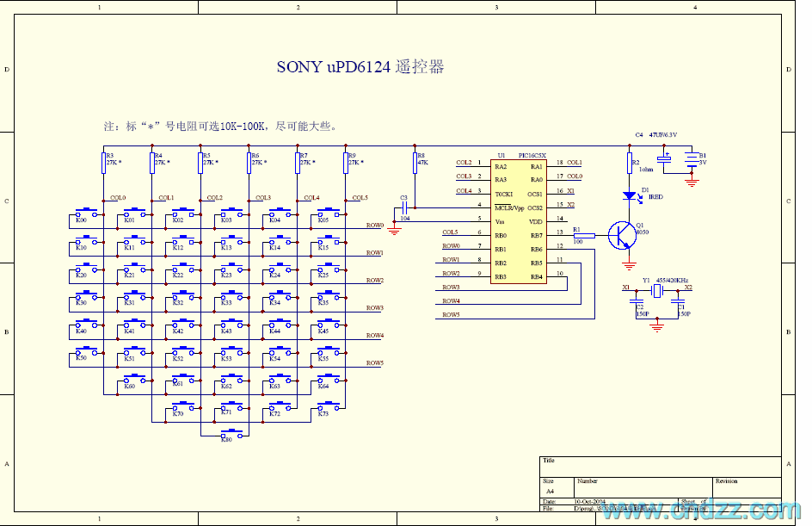Select the OCS1 pin label on U1
This screenshot has width=812, height=526.
[x=535, y=195]
